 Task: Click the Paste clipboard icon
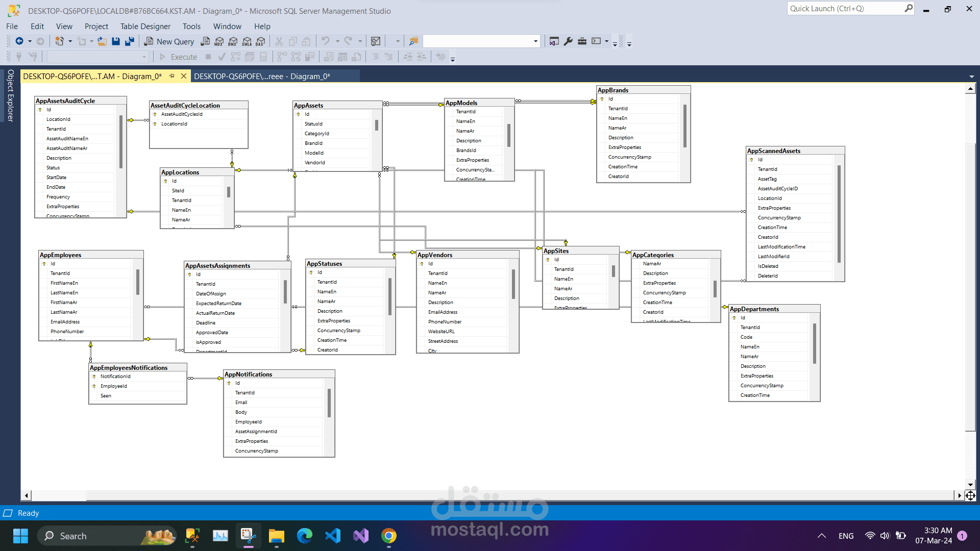click(x=306, y=41)
